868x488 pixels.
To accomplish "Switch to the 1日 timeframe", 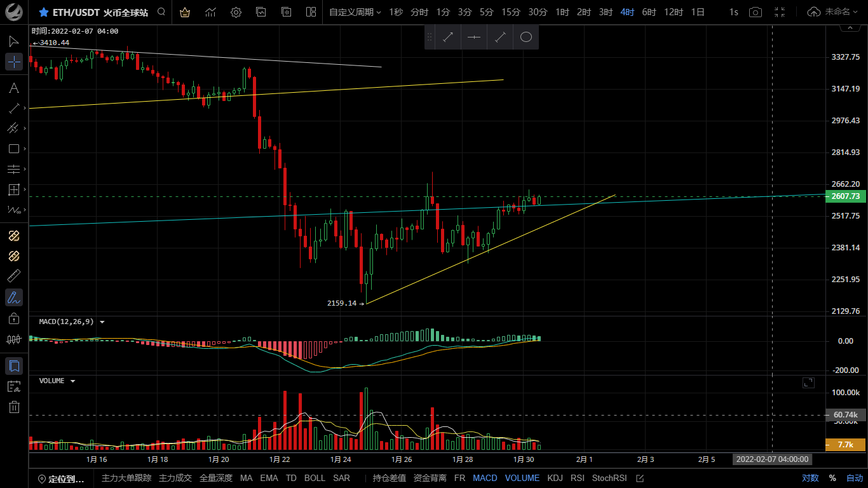I will tap(698, 12).
